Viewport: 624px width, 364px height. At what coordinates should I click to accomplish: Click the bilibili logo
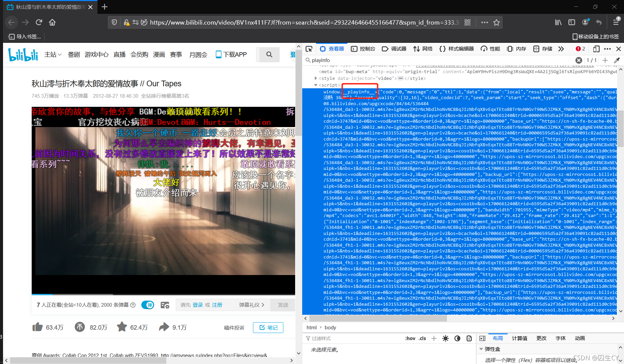(23, 54)
